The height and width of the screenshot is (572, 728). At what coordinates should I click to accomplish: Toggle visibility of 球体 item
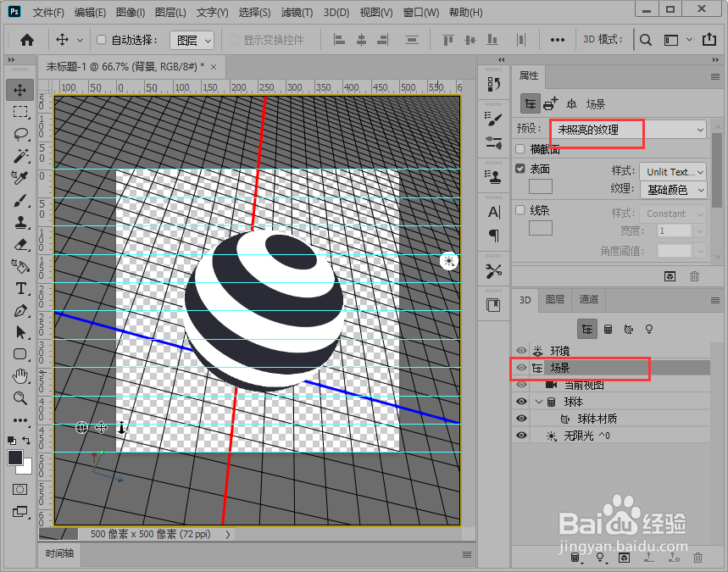(x=521, y=402)
